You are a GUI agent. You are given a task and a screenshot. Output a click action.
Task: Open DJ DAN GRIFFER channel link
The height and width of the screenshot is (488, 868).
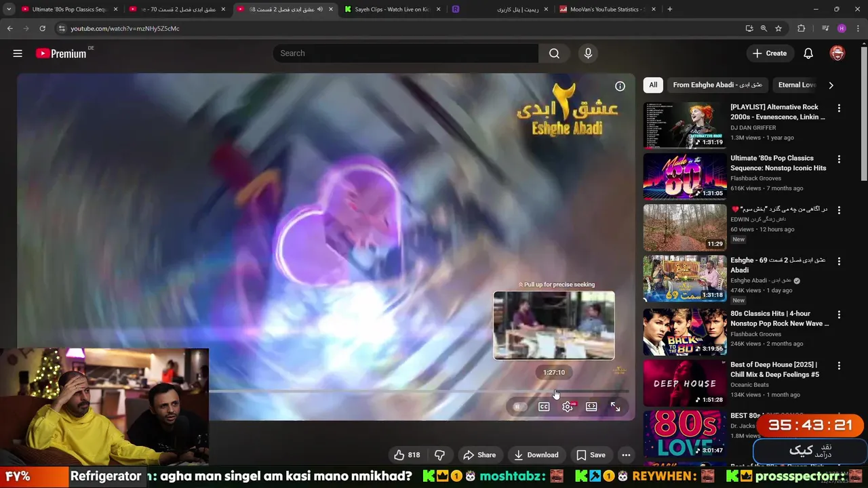click(x=753, y=127)
